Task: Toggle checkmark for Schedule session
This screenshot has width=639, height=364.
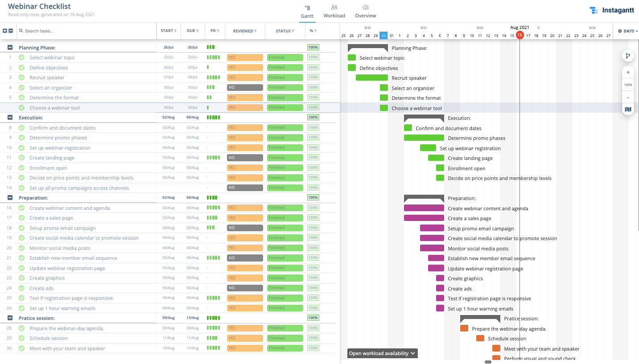Action: 21,338
